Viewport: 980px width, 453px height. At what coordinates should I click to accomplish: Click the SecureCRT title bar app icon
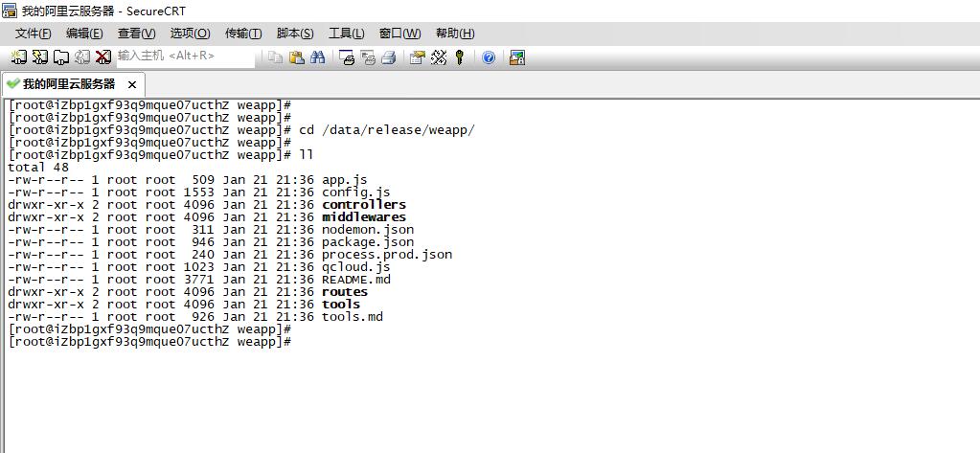[10, 11]
